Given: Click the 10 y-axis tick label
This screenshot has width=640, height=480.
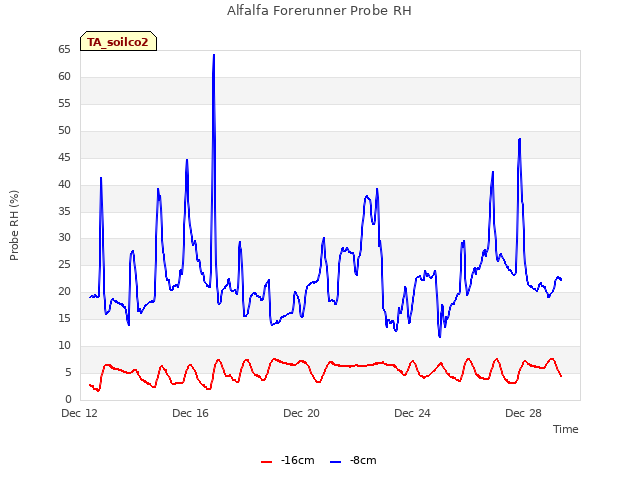Looking at the screenshot, I should [64, 345].
